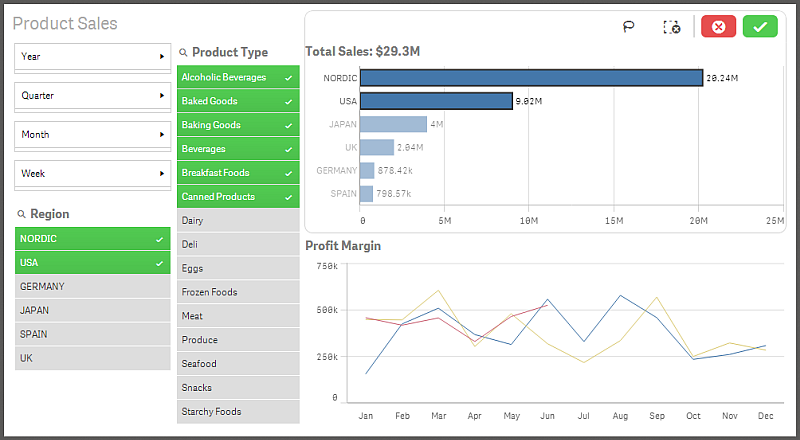Viewport: 800px width, 440px height.
Task: Toggle the NORDIC region selection
Action: 92,239
